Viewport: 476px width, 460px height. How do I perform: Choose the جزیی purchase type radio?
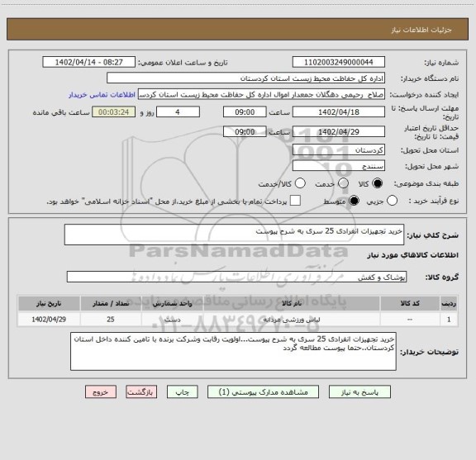392,201
